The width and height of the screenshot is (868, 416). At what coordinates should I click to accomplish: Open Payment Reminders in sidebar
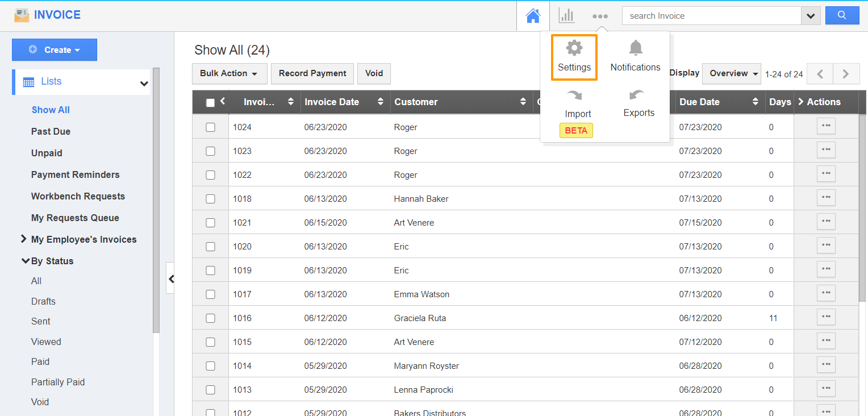coord(75,174)
